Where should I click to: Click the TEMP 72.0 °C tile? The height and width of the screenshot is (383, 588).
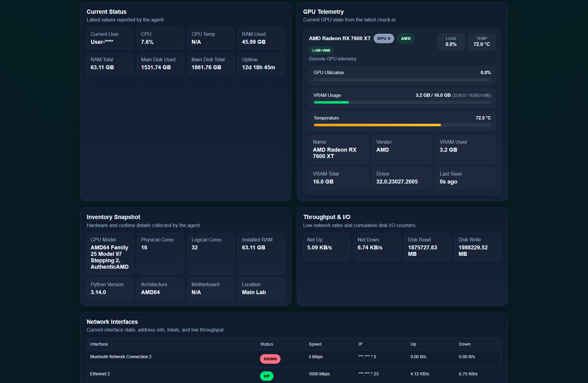coord(481,42)
